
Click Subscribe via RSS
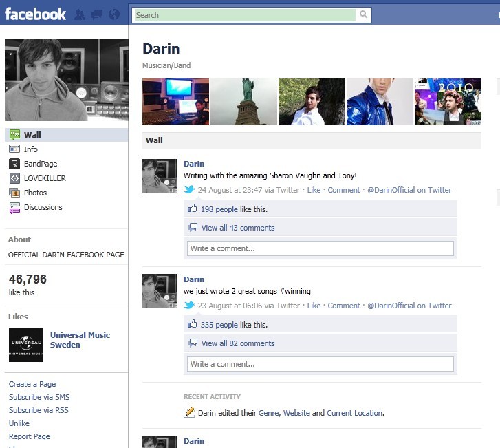tap(39, 410)
